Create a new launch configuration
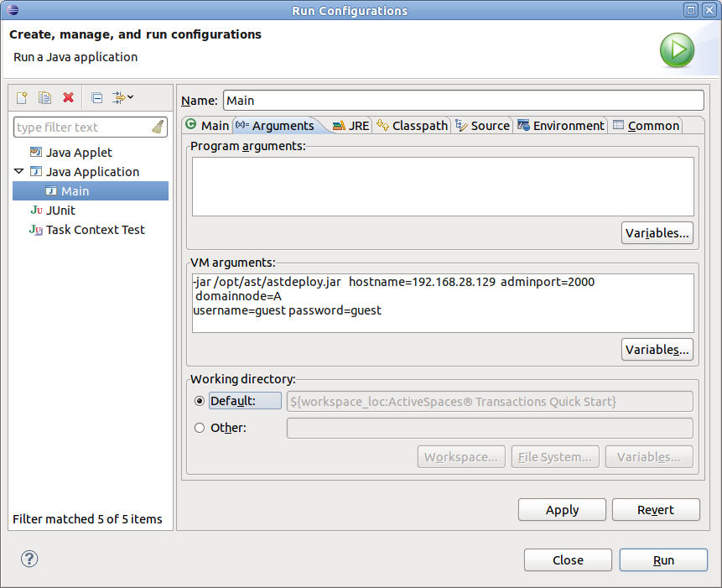The image size is (722, 588). coord(22,97)
